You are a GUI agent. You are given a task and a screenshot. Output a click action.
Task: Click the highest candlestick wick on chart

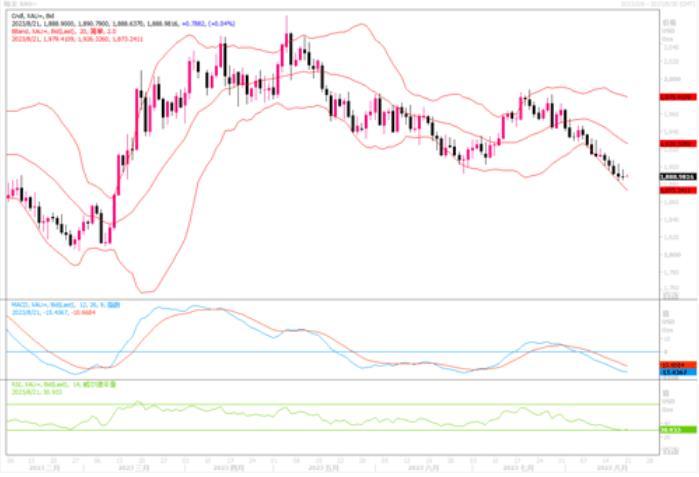288,18
